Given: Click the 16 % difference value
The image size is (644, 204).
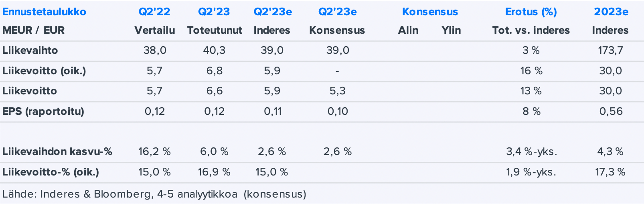Looking at the screenshot, I should point(531,71).
